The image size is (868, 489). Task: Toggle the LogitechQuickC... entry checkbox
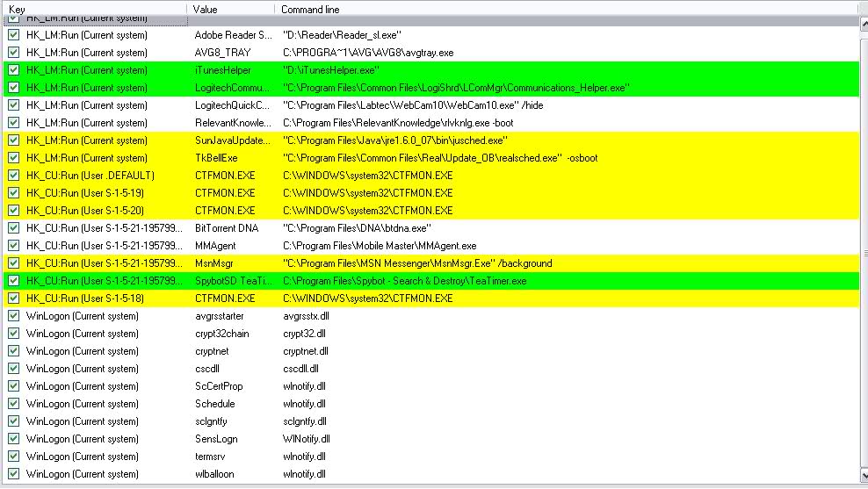click(14, 105)
